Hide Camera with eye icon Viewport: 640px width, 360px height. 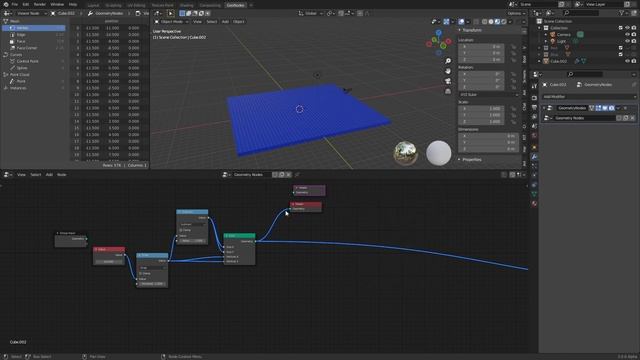click(x=627, y=34)
